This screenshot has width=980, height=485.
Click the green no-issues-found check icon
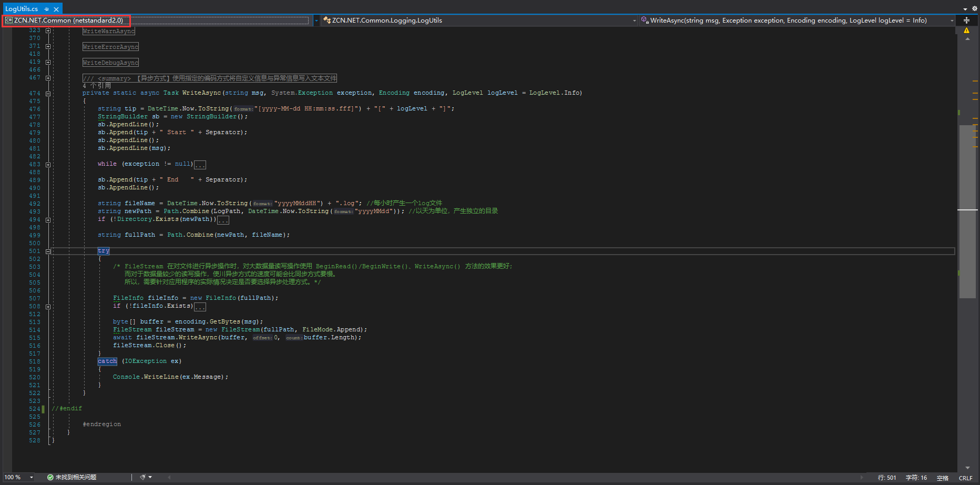pos(50,477)
